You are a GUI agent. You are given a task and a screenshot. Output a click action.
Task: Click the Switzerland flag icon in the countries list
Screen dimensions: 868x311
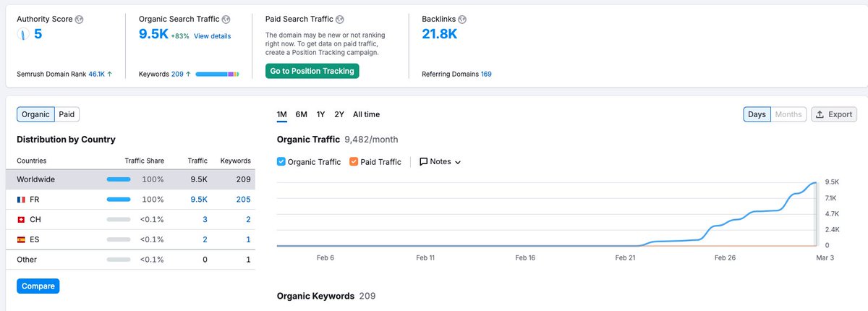pyautogui.click(x=21, y=219)
